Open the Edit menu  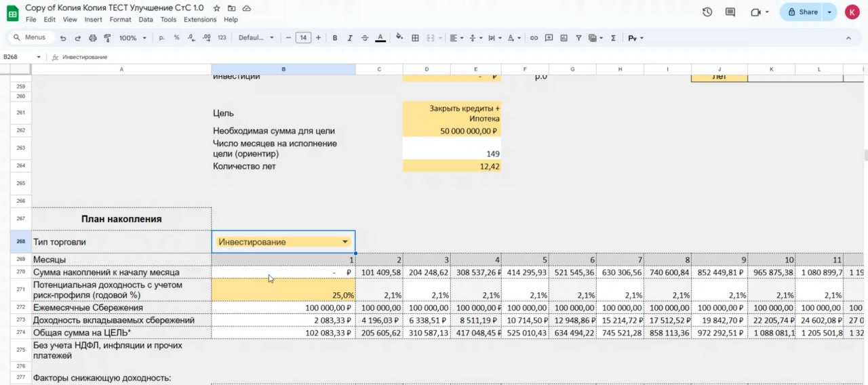(50, 20)
